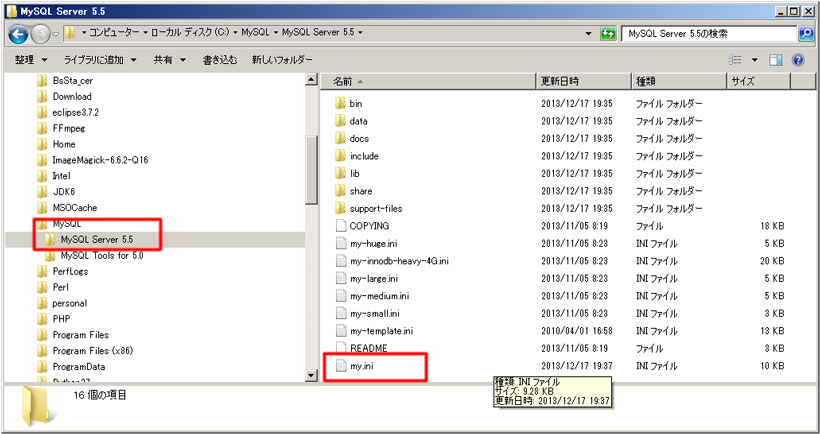Select the my-small.ini file
820x434 pixels.
[374, 314]
